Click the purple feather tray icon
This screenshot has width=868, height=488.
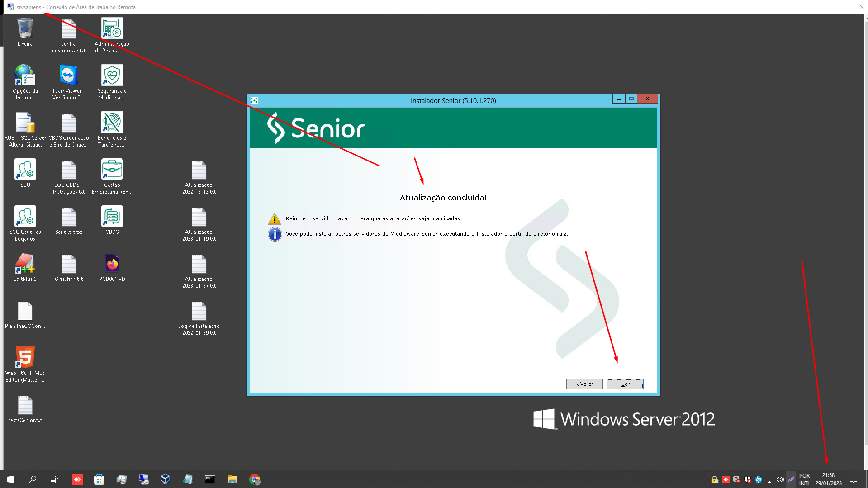[791, 479]
